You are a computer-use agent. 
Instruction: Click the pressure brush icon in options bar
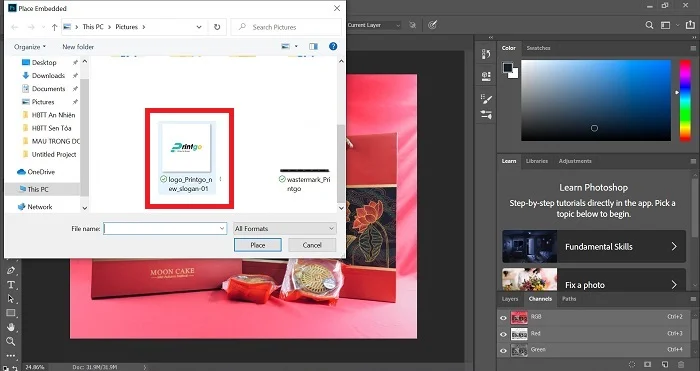click(x=432, y=25)
